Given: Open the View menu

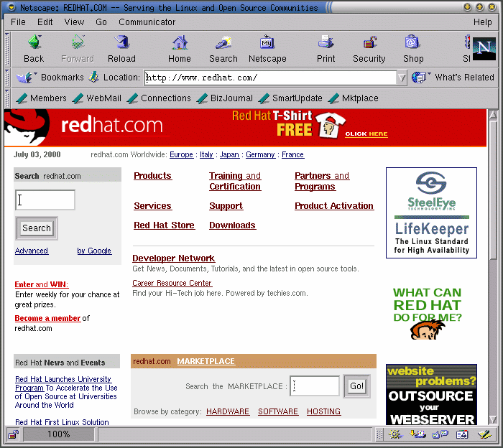Looking at the screenshot, I should (74, 22).
